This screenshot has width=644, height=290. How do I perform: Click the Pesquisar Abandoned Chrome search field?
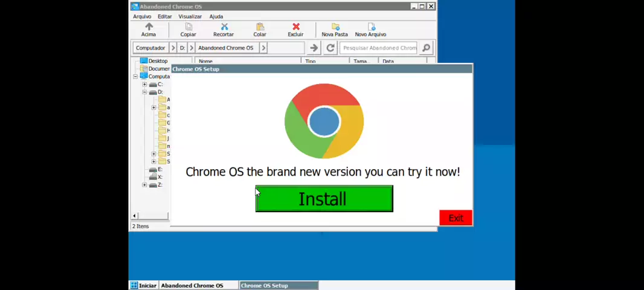pyautogui.click(x=379, y=48)
